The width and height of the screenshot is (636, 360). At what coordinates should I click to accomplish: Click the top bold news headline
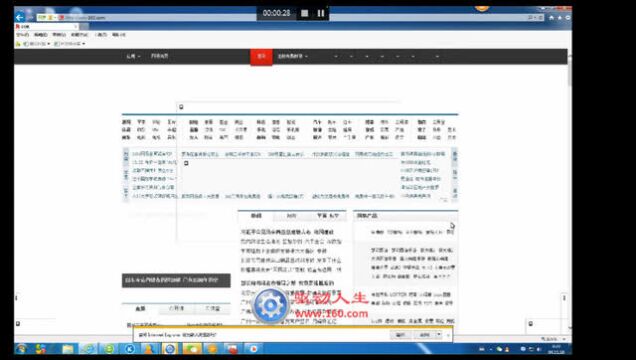(287, 232)
